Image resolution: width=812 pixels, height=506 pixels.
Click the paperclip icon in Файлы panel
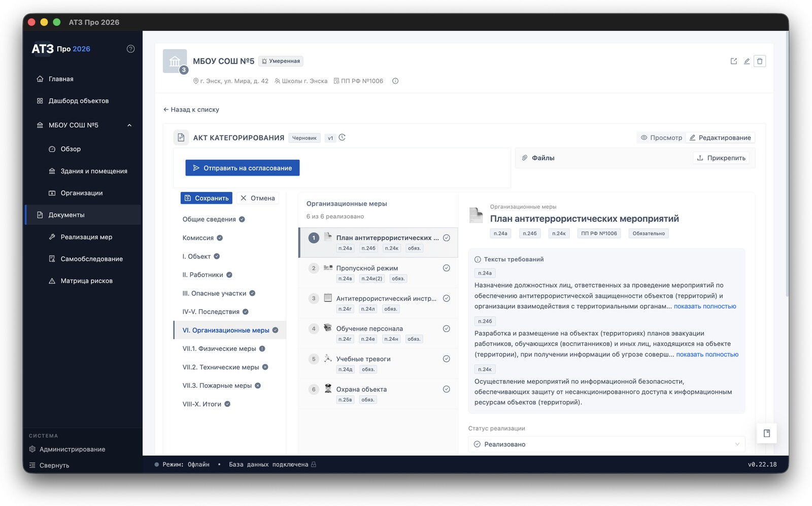click(x=525, y=158)
